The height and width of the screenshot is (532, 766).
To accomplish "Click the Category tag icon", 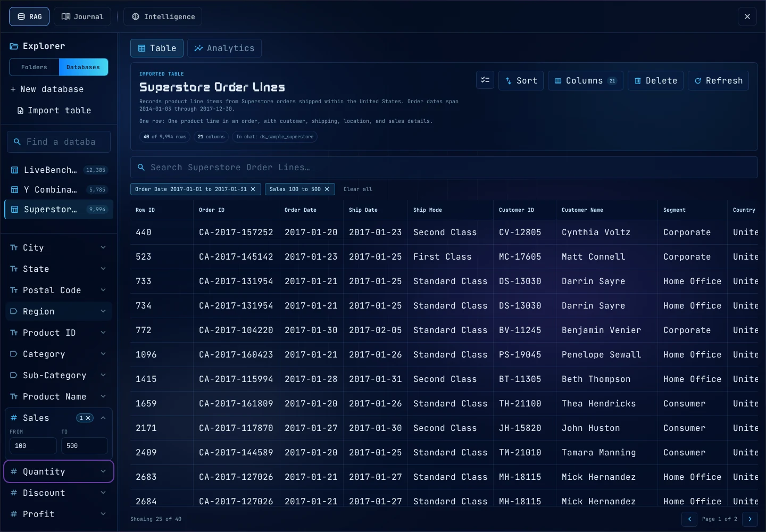I will click(x=14, y=354).
